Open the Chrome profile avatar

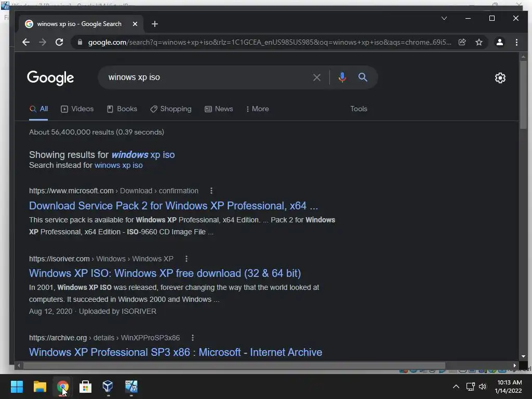coord(499,42)
